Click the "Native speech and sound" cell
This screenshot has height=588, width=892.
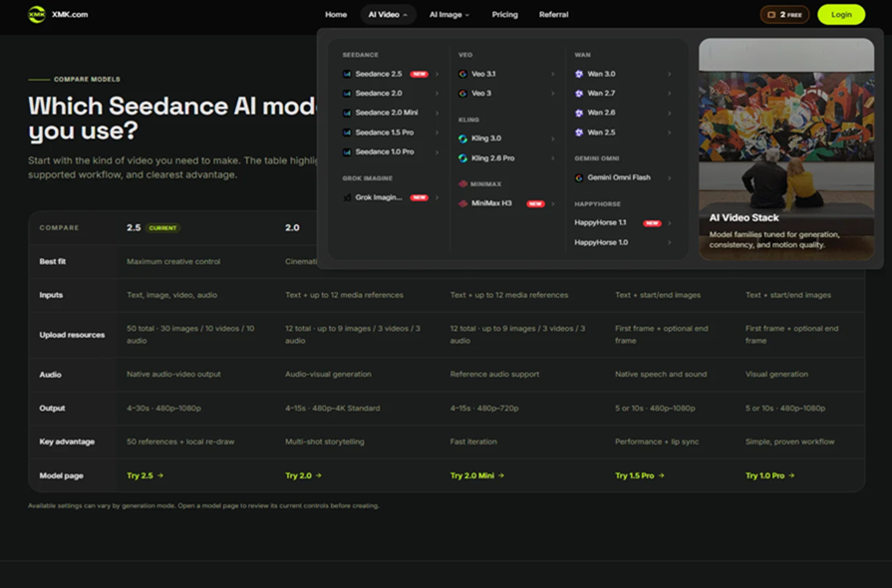tap(661, 374)
